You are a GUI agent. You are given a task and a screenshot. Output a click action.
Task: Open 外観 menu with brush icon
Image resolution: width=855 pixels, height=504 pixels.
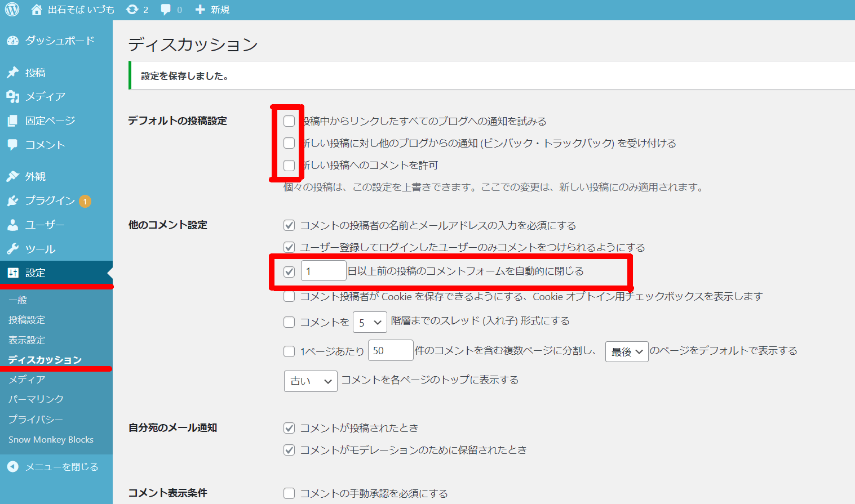[12, 177]
